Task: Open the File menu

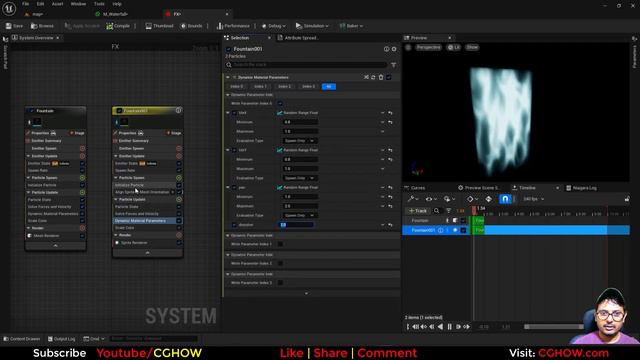Action: 26,4
